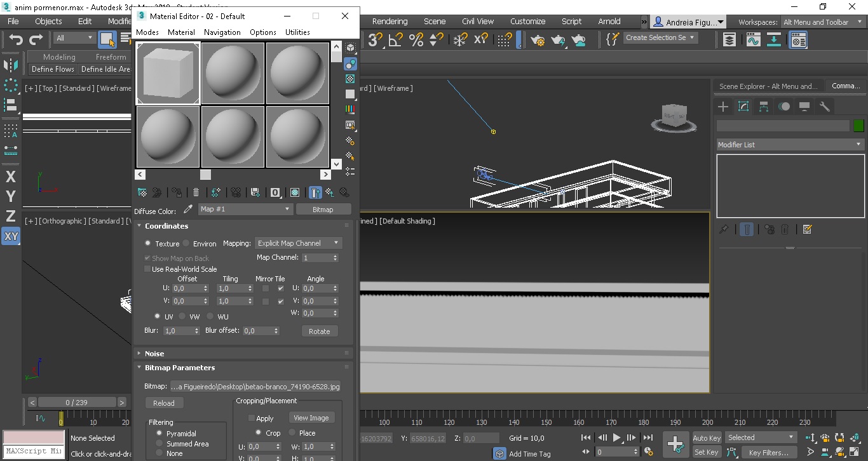The width and height of the screenshot is (868, 461).
Task: Enable Use Real-World Scale checkbox
Action: (x=147, y=269)
